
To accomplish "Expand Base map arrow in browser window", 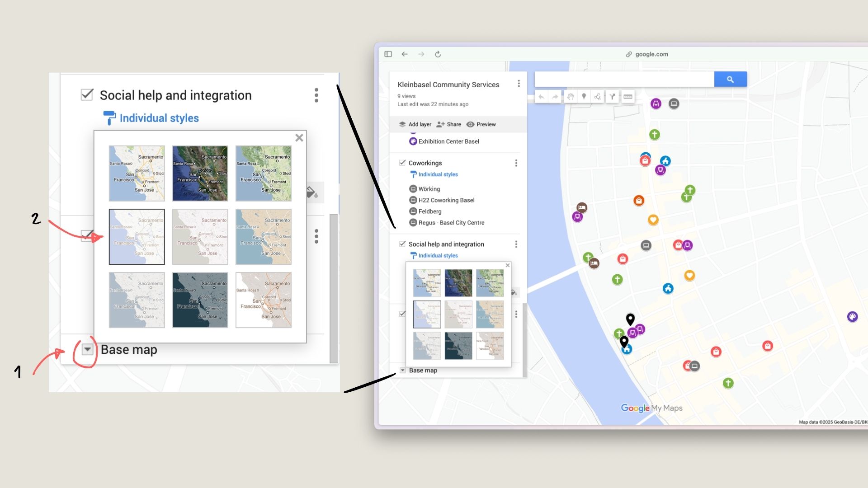I will [402, 371].
